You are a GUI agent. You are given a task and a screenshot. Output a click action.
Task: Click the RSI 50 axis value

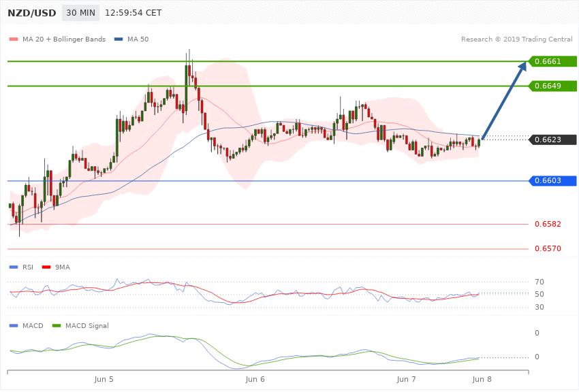tap(539, 294)
